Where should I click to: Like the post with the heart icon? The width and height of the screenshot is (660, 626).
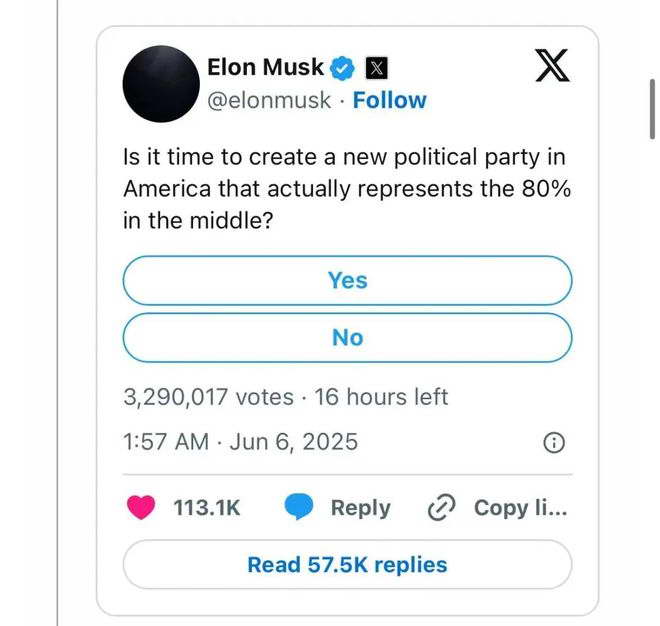pyautogui.click(x=142, y=508)
